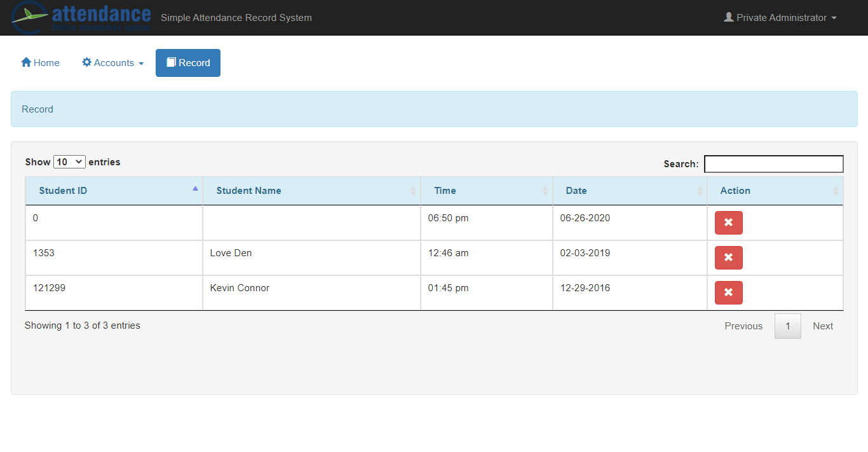The width and height of the screenshot is (868, 452).
Task: Delete Kevin Connor's attendance record
Action: click(x=728, y=292)
